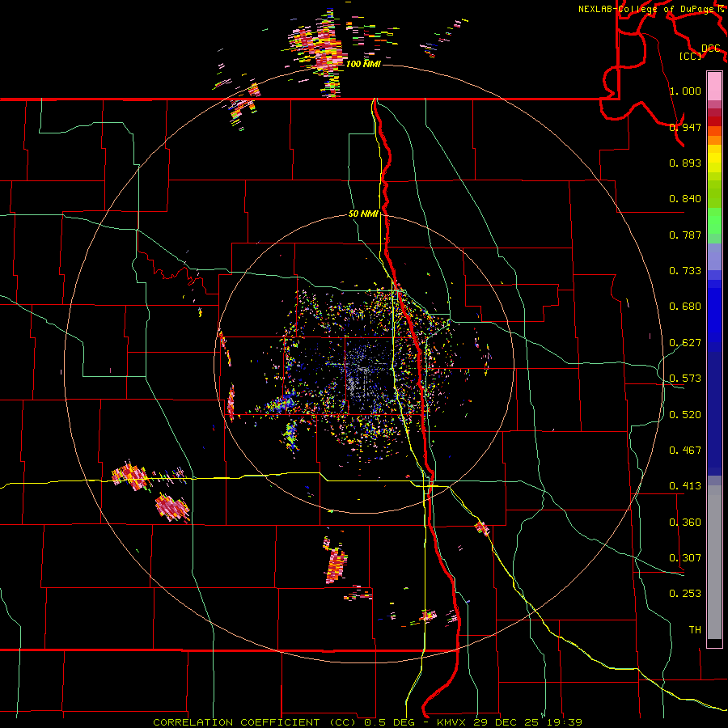Screen dimensions: 728x728
Task: Pick the light pink segment of the color bar
Action: (x=714, y=86)
